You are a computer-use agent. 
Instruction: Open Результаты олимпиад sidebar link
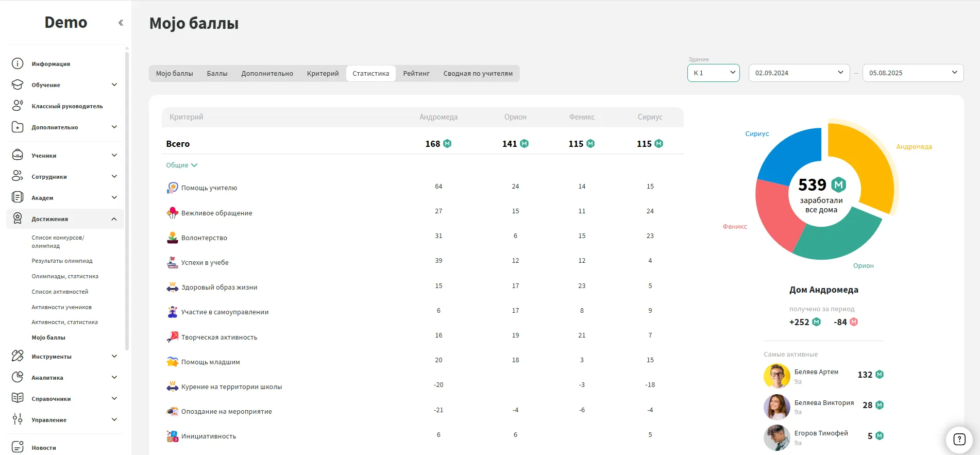click(62, 261)
